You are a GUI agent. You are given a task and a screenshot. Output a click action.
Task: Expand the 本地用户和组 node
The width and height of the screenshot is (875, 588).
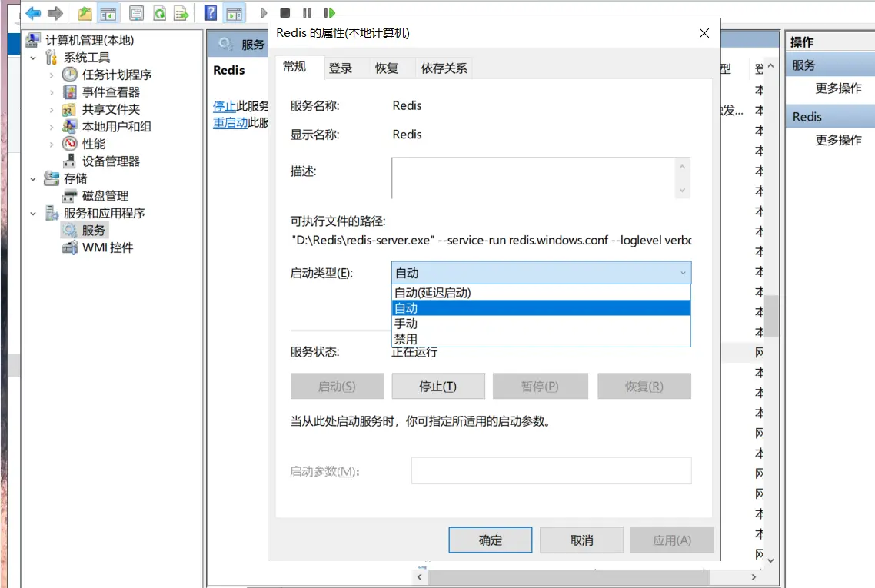tap(52, 127)
